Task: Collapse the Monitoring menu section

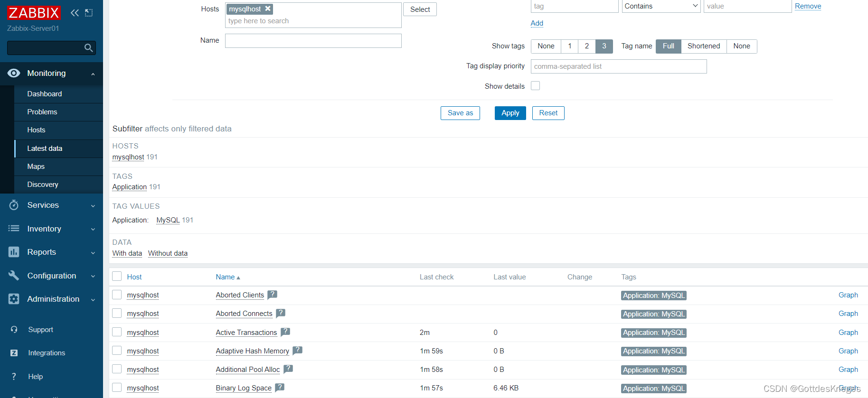Action: [93, 74]
